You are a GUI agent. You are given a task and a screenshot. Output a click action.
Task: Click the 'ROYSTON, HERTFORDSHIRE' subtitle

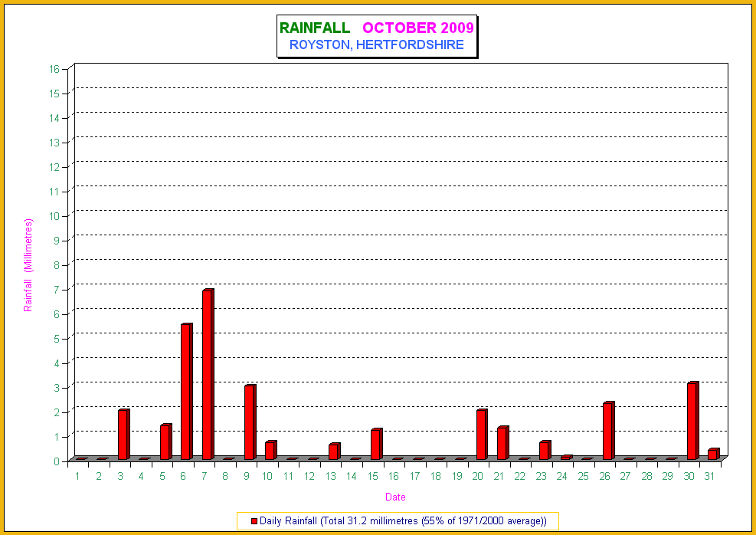pos(377,45)
